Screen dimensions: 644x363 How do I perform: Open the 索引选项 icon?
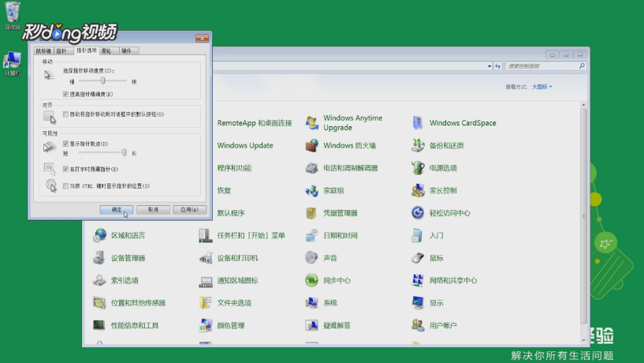tap(99, 280)
